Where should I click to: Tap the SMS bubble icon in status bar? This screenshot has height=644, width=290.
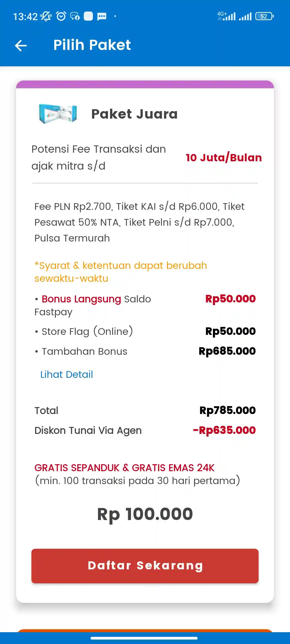point(102,17)
